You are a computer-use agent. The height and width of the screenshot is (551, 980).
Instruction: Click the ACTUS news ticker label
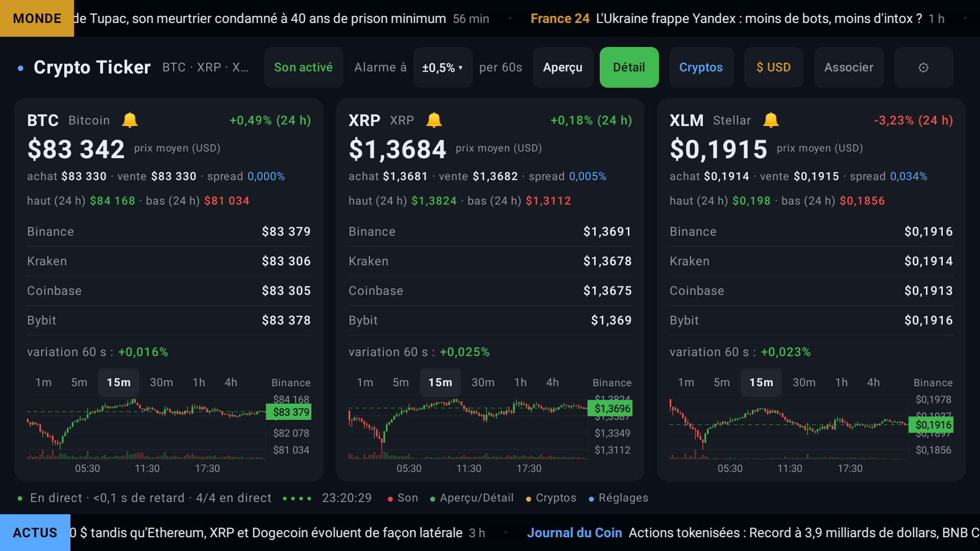[x=35, y=533]
